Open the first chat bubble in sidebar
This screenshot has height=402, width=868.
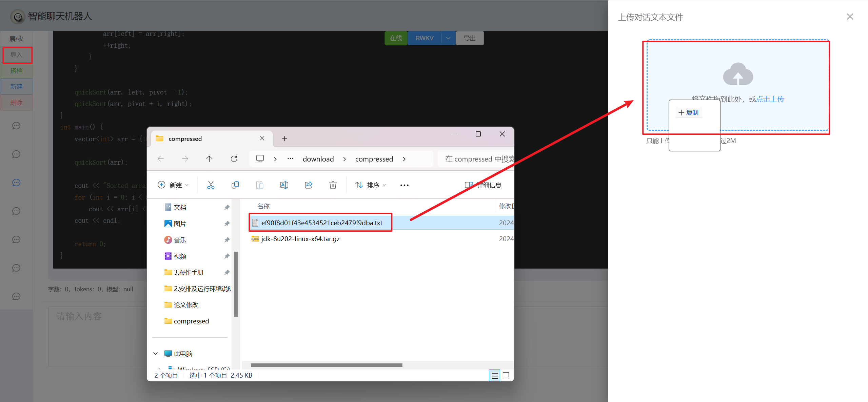[x=16, y=126]
